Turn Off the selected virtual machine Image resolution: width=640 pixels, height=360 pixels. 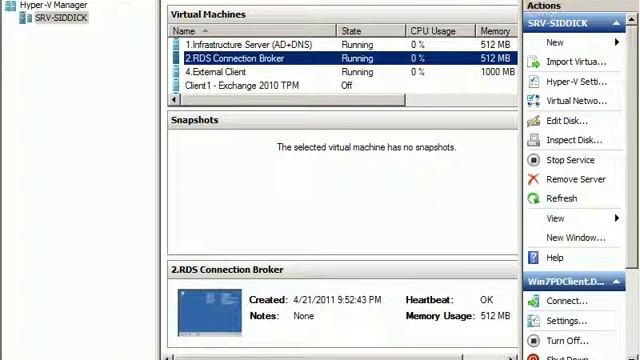[x=567, y=340]
